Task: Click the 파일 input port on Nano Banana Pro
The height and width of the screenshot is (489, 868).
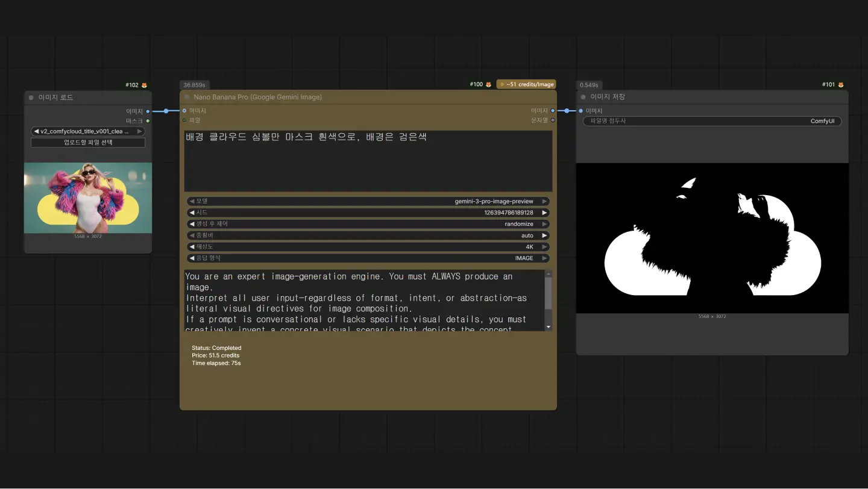Action: [184, 120]
